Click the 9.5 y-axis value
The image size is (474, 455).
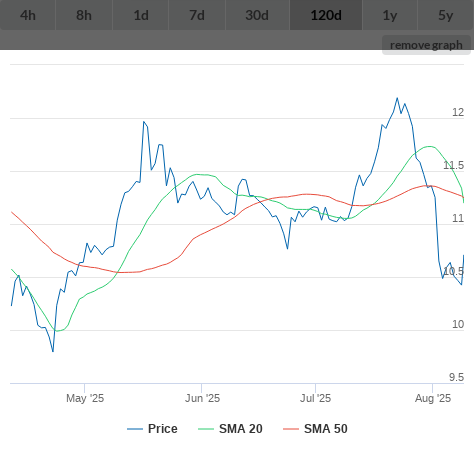click(457, 377)
